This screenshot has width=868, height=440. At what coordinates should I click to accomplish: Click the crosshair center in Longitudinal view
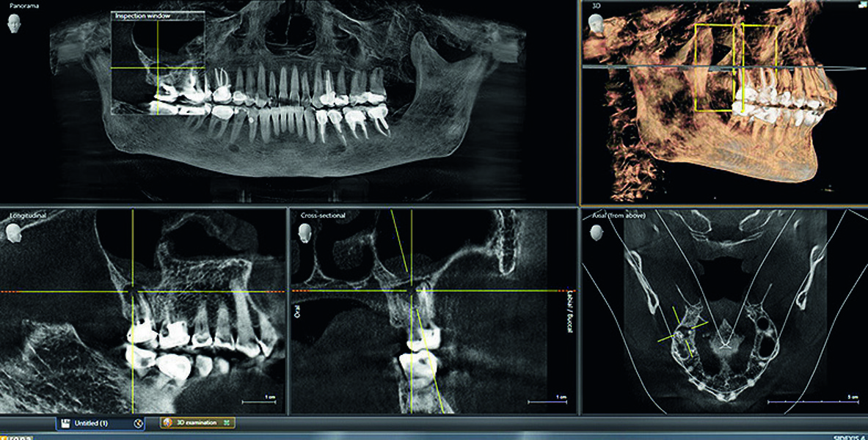click(132, 292)
